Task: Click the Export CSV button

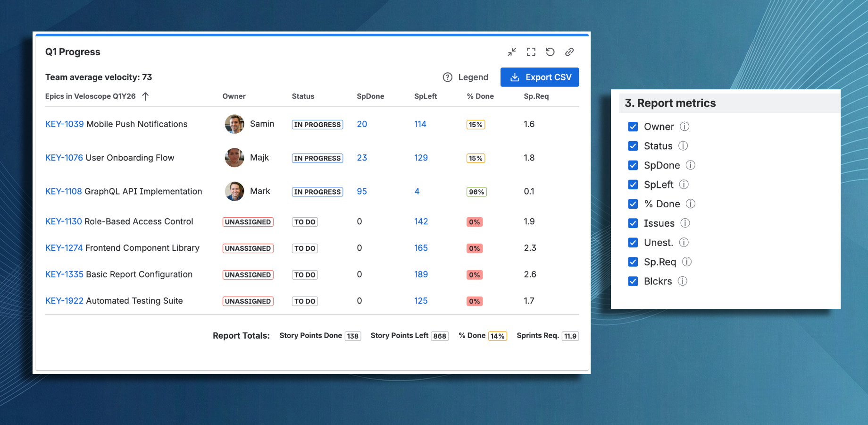Action: [540, 77]
